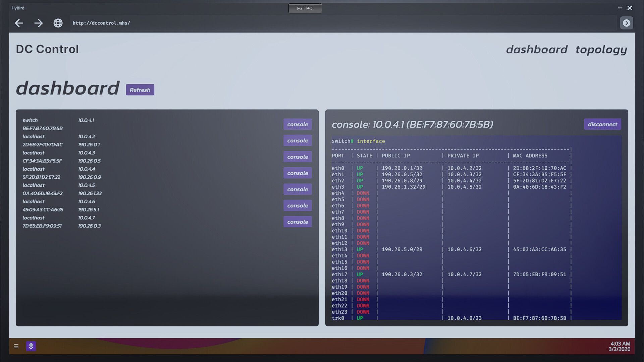Click the navigate arrow right of the address bar

pos(626,23)
